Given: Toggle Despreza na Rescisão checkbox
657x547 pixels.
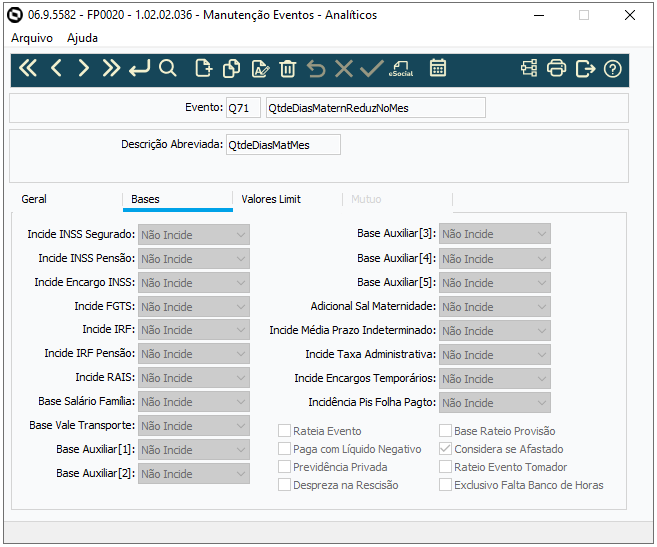Looking at the screenshot, I should tap(285, 485).
